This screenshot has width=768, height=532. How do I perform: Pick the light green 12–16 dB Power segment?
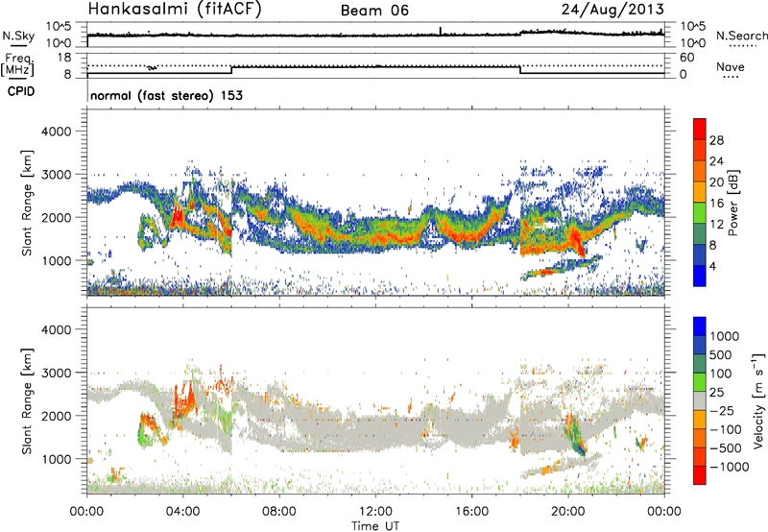pyautogui.click(x=700, y=212)
